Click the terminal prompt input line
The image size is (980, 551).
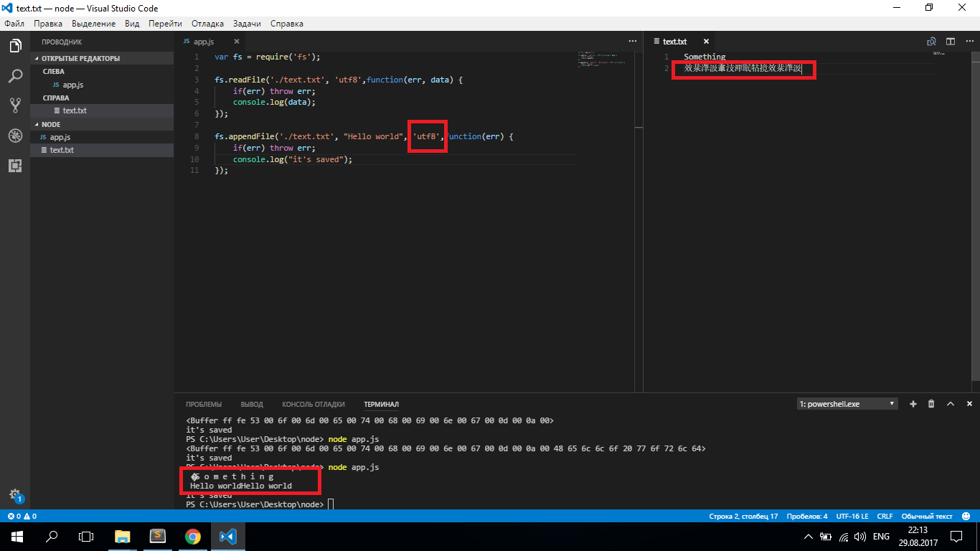[x=331, y=504]
